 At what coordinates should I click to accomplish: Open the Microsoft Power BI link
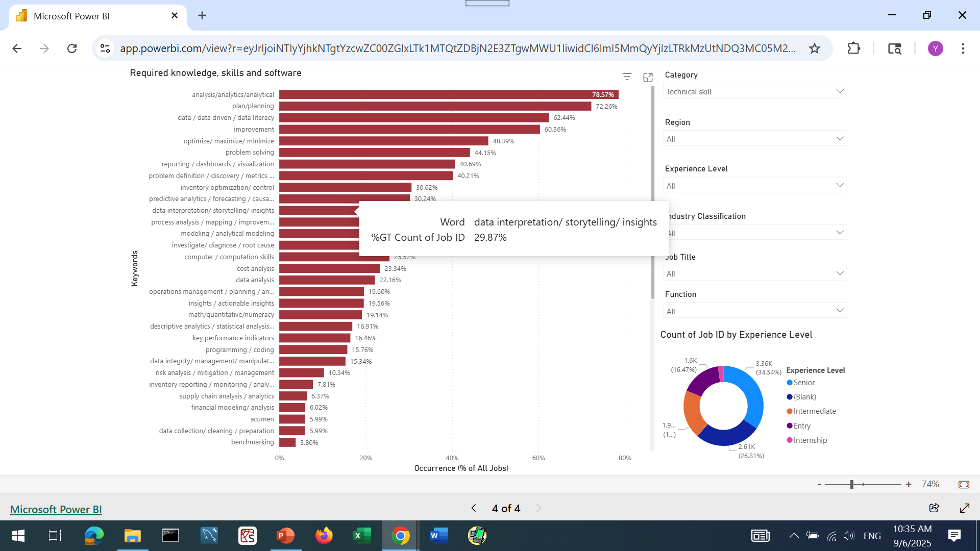point(56,510)
